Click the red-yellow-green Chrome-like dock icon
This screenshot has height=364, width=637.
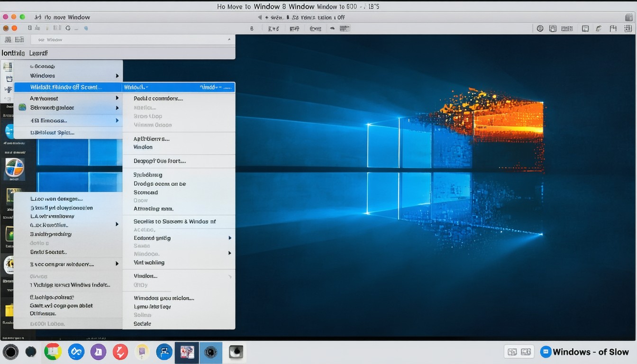click(53, 352)
